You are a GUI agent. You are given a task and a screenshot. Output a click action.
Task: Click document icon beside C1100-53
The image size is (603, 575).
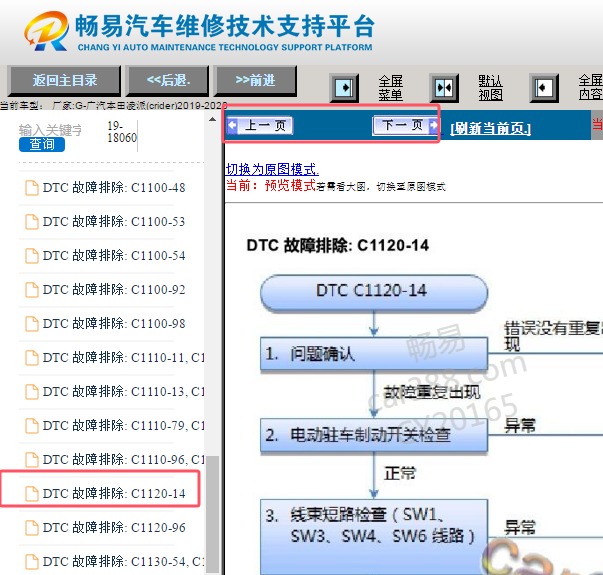point(32,222)
